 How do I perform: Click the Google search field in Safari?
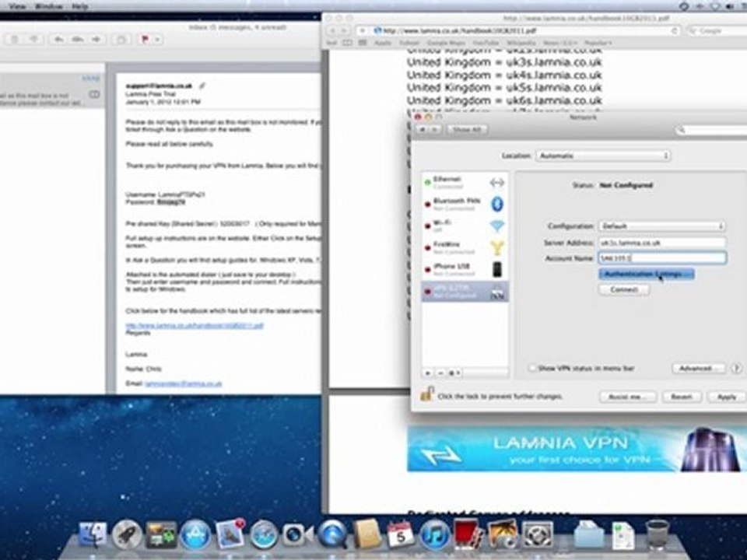click(x=717, y=30)
